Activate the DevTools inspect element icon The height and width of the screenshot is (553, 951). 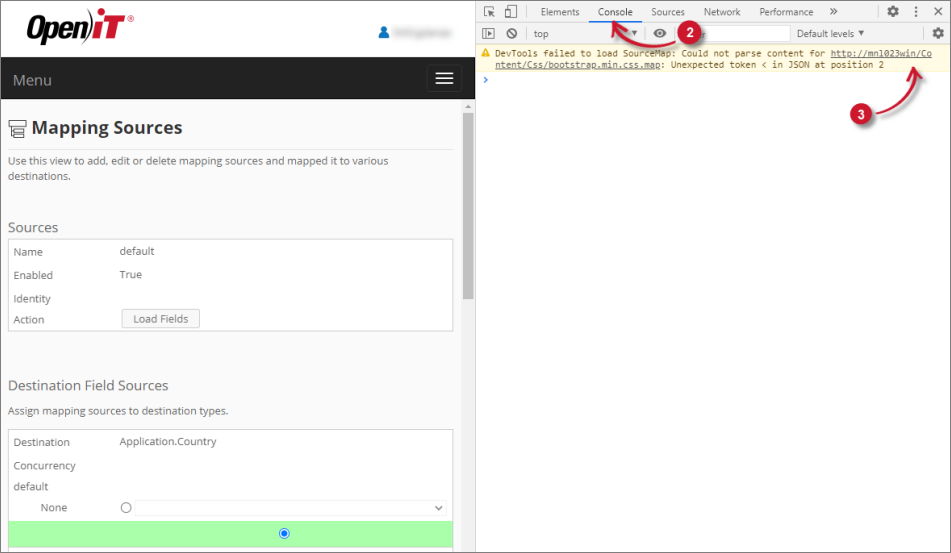point(489,12)
